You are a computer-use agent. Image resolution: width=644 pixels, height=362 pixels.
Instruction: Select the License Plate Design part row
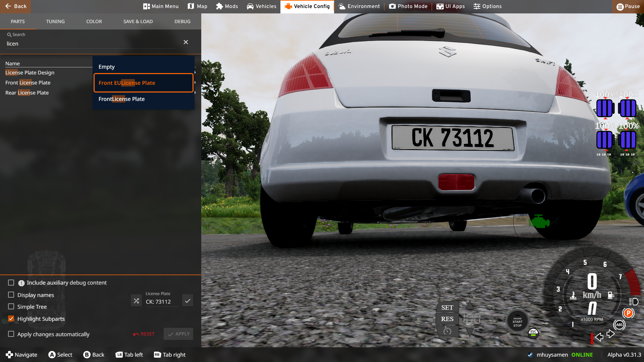click(30, 73)
